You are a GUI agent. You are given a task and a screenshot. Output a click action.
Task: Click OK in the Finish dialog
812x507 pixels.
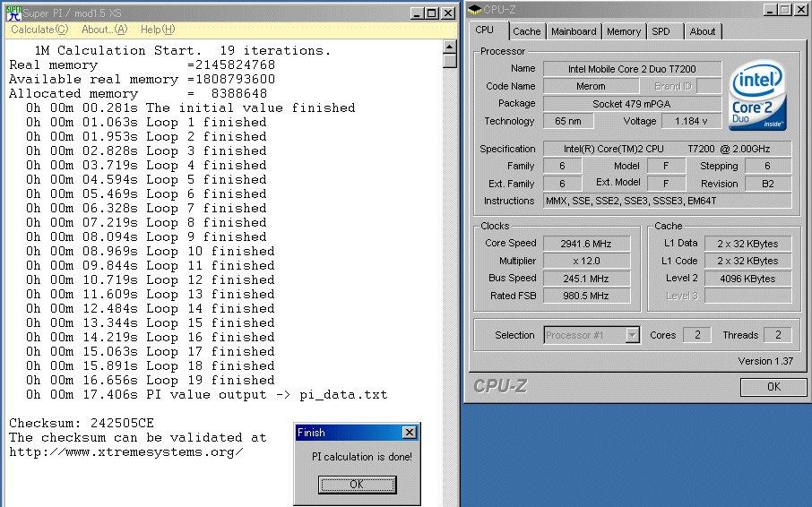[357, 485]
